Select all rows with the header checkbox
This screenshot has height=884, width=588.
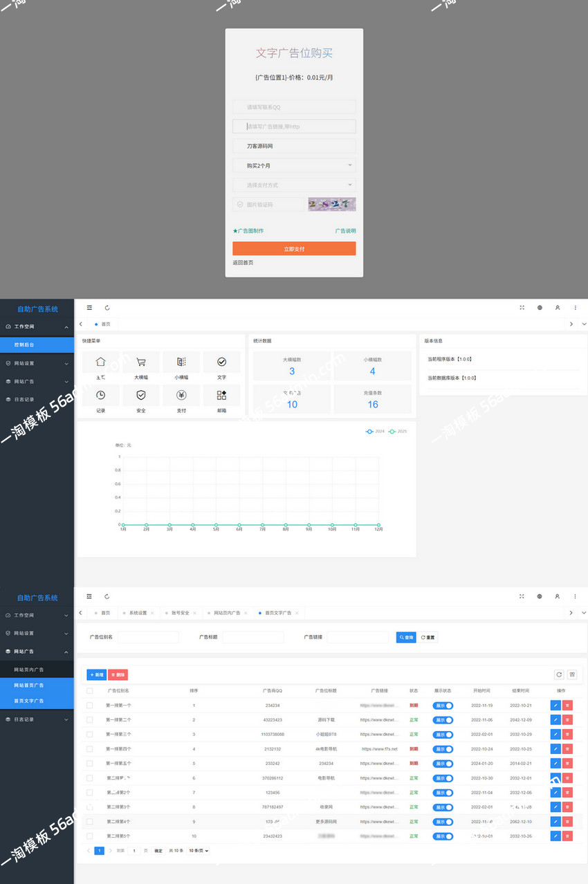coord(89,690)
